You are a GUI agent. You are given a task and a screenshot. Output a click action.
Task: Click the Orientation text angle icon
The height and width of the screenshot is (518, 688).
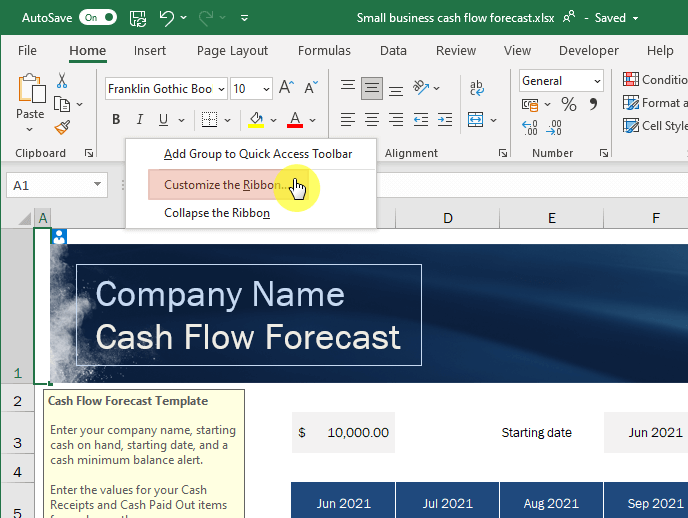point(421,88)
